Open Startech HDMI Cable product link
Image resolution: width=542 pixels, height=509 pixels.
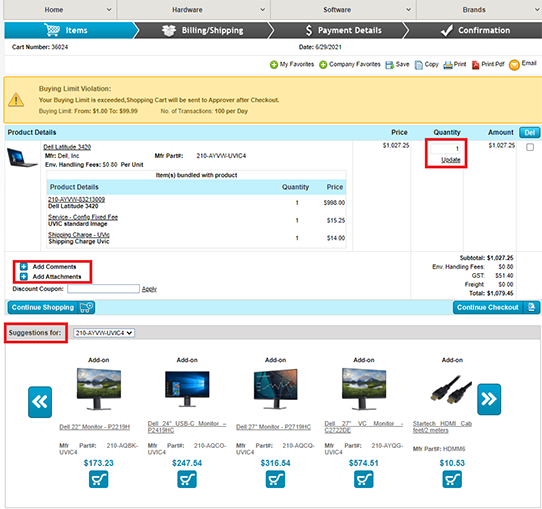click(x=442, y=427)
